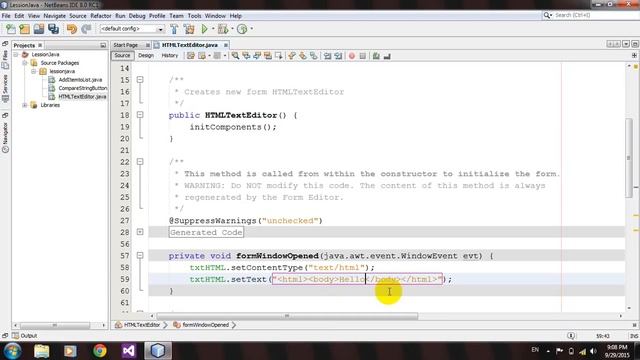Start macro recording with the red circle icon
Image resolution: width=640 pixels, height=360 pixels.
point(352,56)
